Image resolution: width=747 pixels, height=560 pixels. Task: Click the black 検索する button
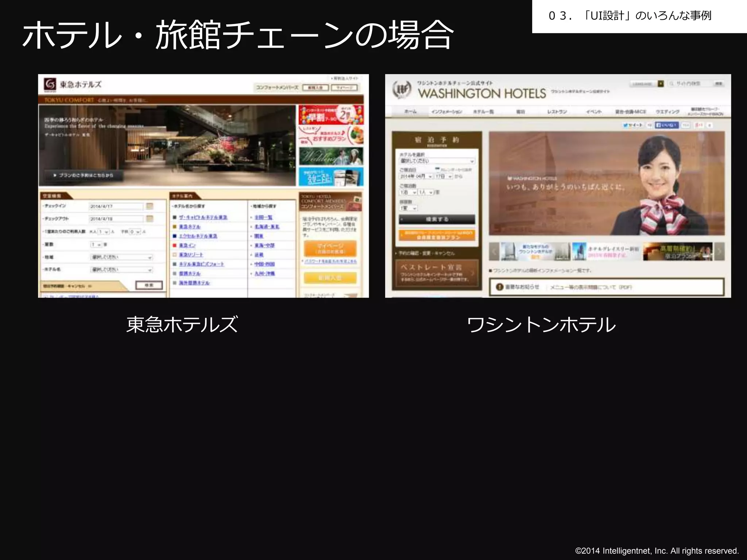[x=437, y=219]
